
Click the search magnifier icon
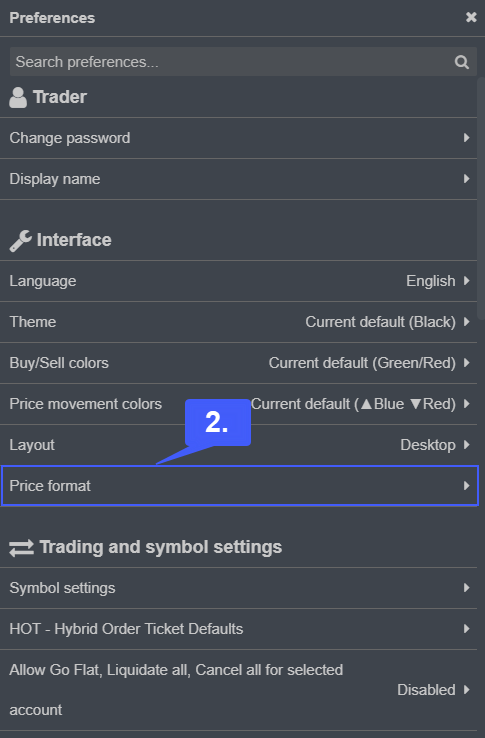point(461,62)
